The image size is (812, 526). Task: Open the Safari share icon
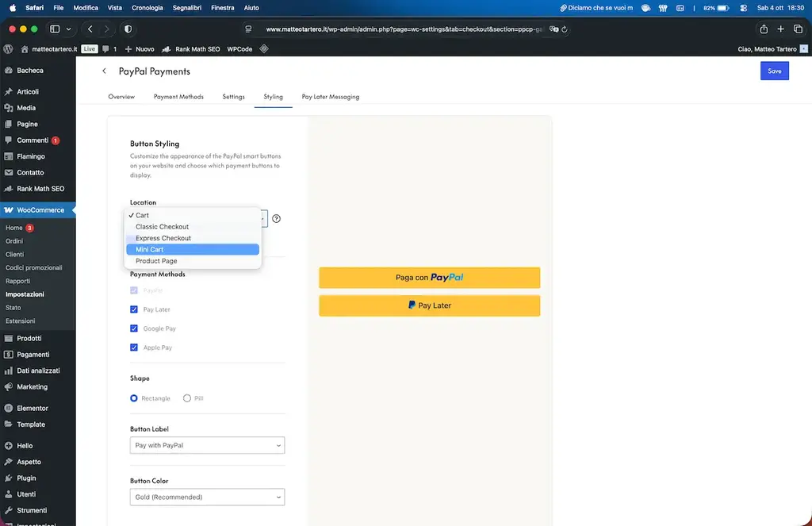(x=763, y=29)
